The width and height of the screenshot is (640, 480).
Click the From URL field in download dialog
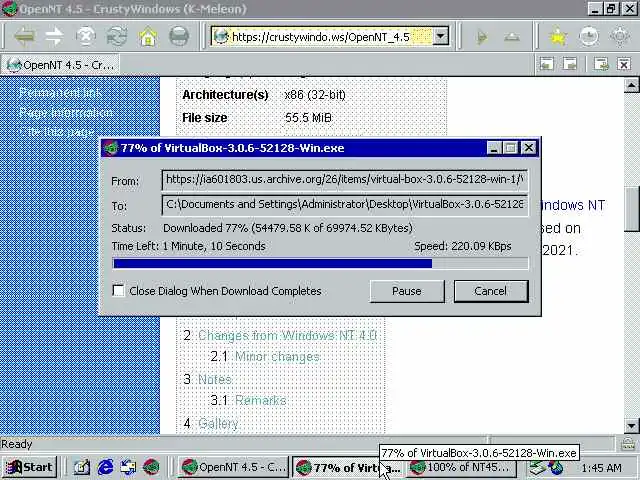(x=345, y=180)
